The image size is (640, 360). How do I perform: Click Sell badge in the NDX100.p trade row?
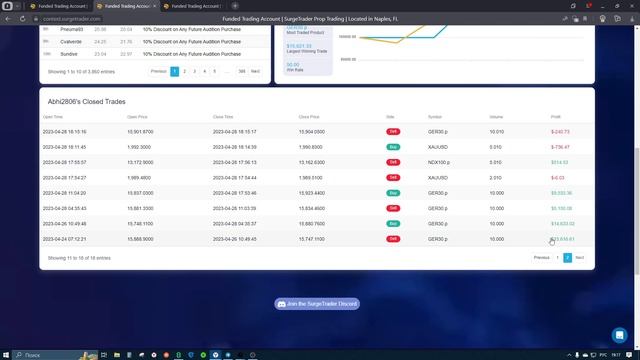coord(393,162)
